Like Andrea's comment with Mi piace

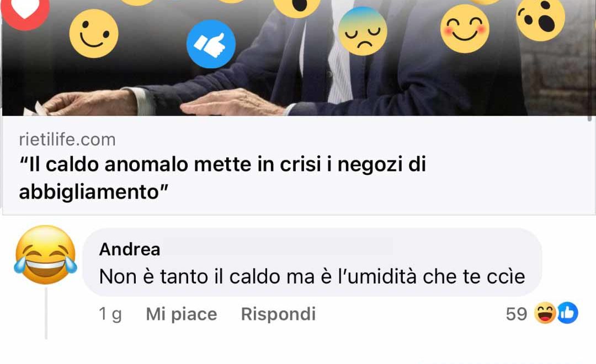(x=182, y=314)
